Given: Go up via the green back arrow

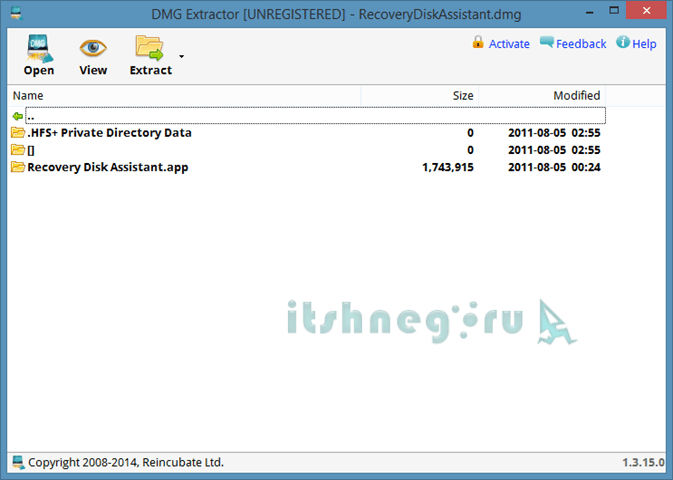Looking at the screenshot, I should [x=18, y=116].
